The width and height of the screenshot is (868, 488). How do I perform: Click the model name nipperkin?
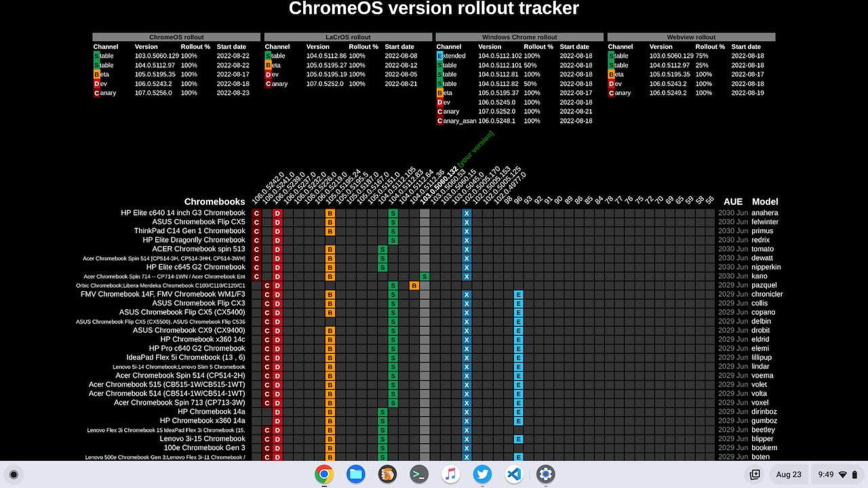pos(766,267)
